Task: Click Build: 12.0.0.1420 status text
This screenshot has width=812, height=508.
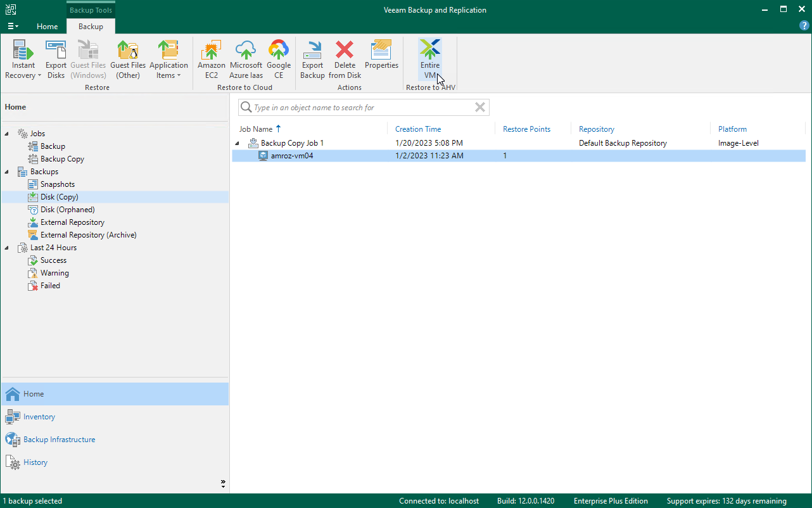Action: tap(526, 501)
